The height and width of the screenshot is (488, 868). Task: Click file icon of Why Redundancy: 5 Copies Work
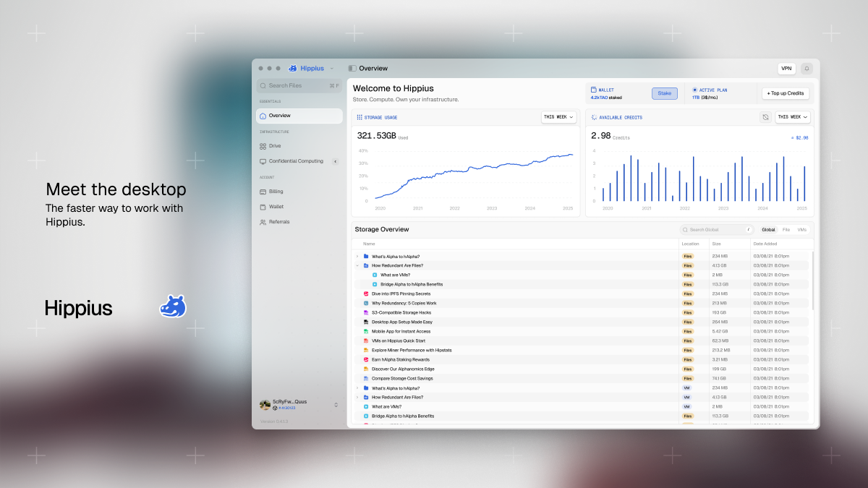coord(366,303)
